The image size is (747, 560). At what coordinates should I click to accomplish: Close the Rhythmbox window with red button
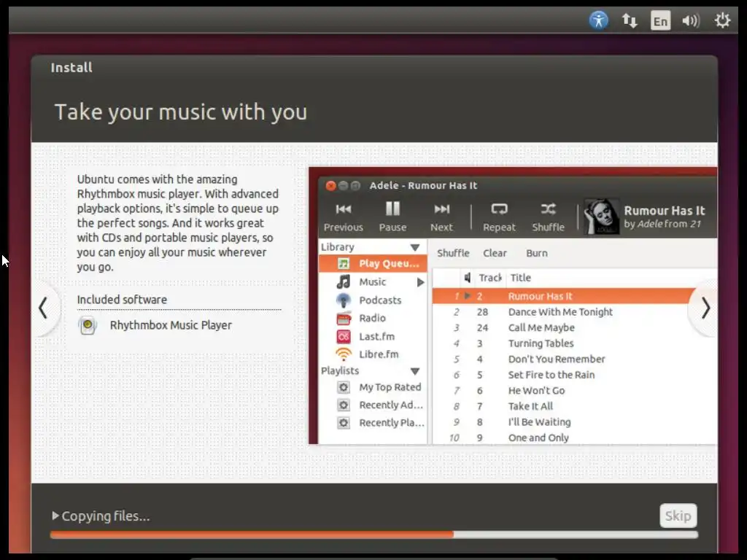[x=330, y=186]
